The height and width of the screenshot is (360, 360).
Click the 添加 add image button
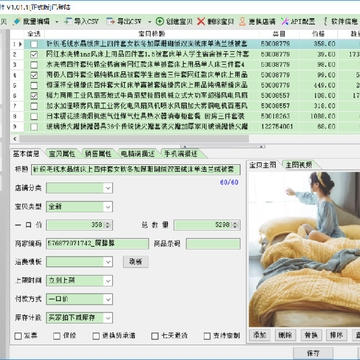tap(260, 335)
